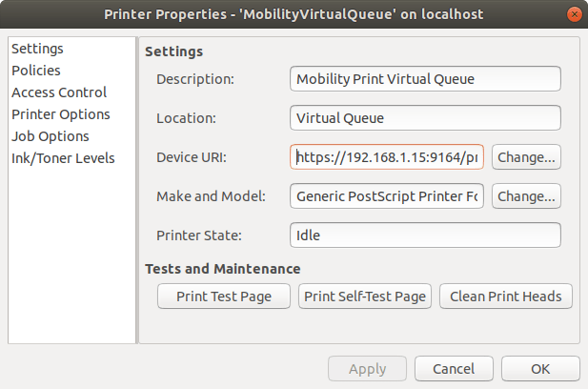Screen dimensions: 588x389
Task: Click the 'Printer State:' label
Action: 199,235
